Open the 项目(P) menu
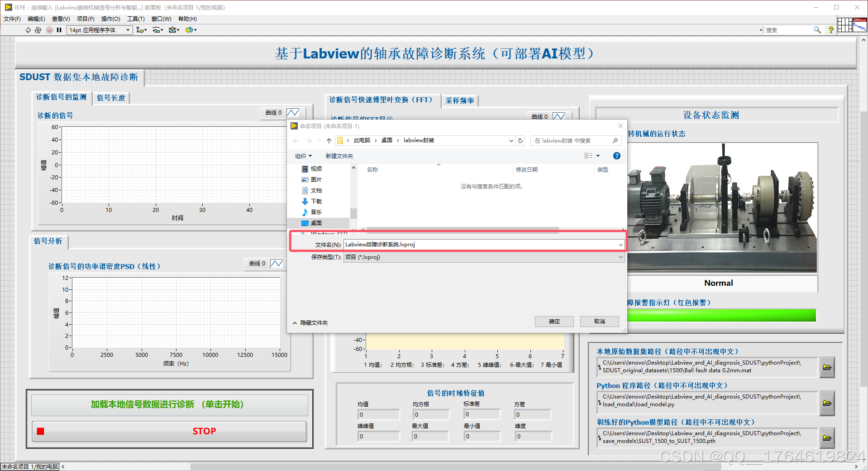Image resolution: width=868 pixels, height=471 pixels. pyautogui.click(x=86, y=19)
